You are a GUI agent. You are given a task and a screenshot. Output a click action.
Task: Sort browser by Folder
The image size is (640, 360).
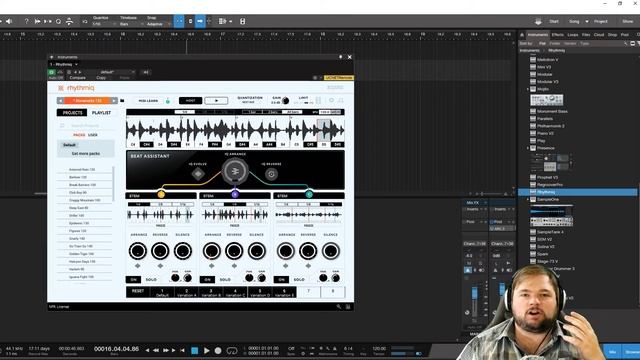[x=555, y=43]
